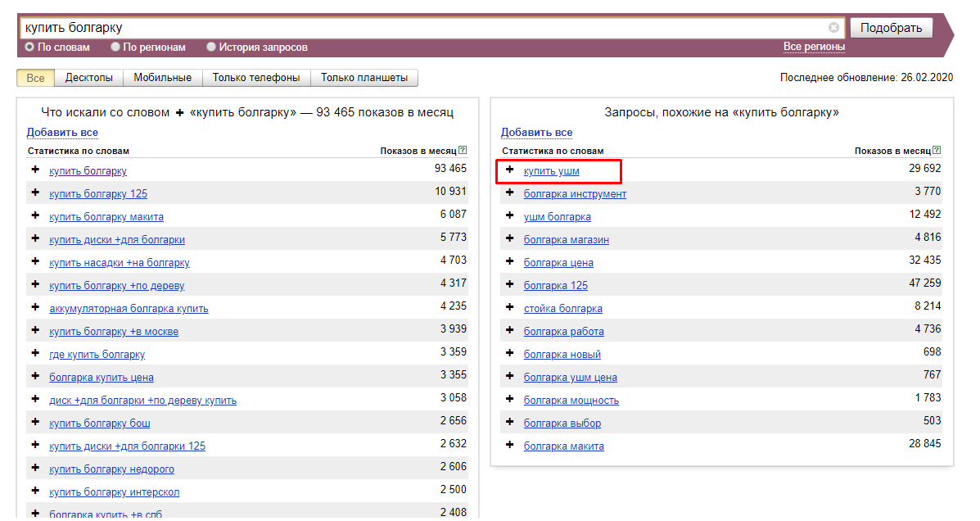
Task: Click the Последнее обновление: 26.02.2020 text
Action: 866,78
